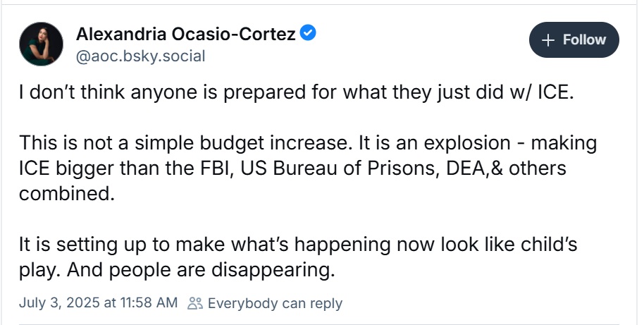Click the 'Everybody can reply' label
Screen dimensions: 644x325
275,303
